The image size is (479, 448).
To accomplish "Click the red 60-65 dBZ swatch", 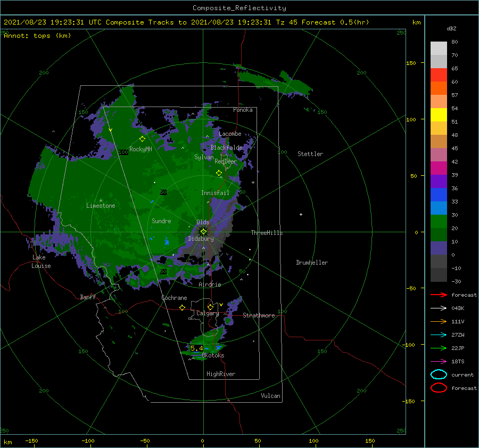I will click(439, 75).
